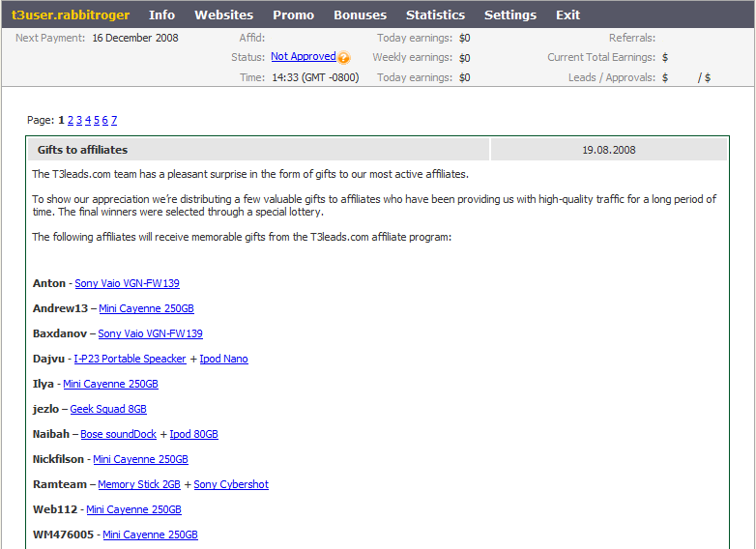The width and height of the screenshot is (756, 549).
Task: Open Anton's Sony Vaio VGN-FW139 link
Action: pos(127,283)
